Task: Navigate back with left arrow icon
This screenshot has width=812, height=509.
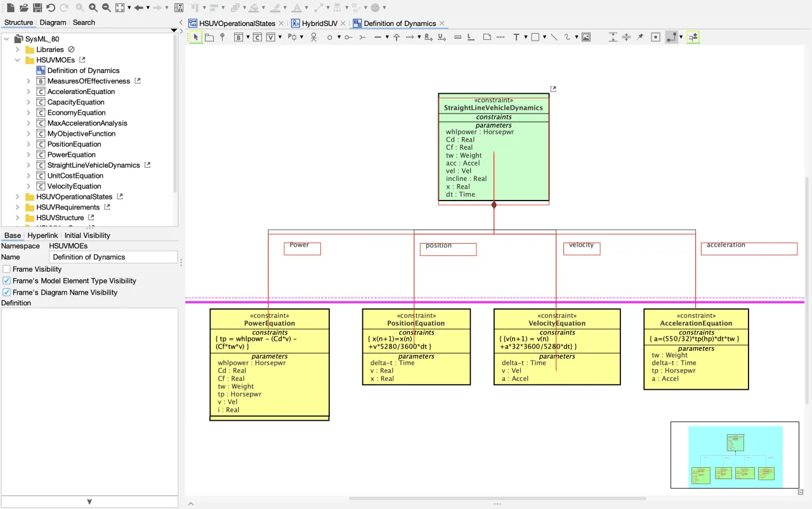Action: (x=138, y=8)
